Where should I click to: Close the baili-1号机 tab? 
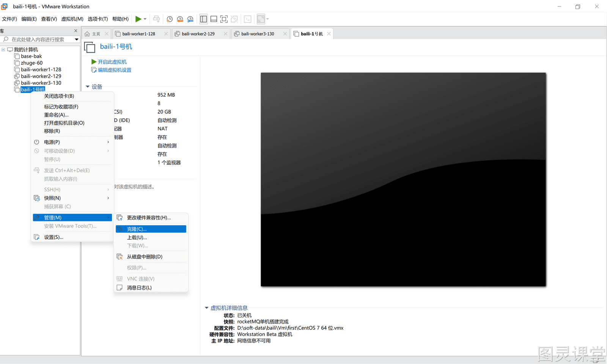pos(329,34)
